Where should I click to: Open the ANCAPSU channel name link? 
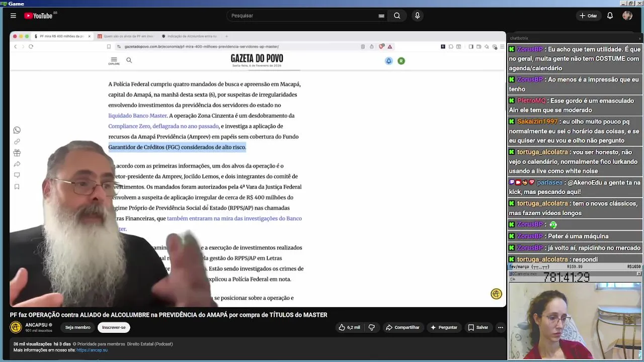[x=36, y=325]
